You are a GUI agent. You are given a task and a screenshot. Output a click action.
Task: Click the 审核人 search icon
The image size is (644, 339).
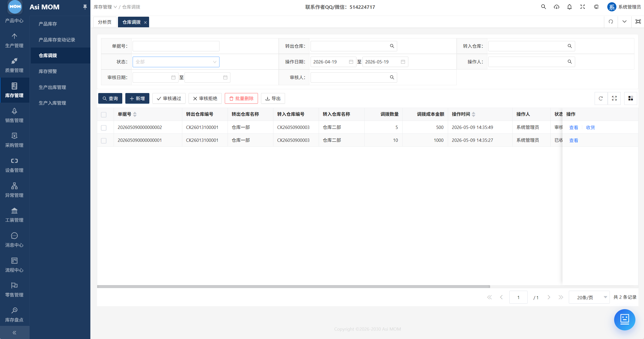[392, 77]
